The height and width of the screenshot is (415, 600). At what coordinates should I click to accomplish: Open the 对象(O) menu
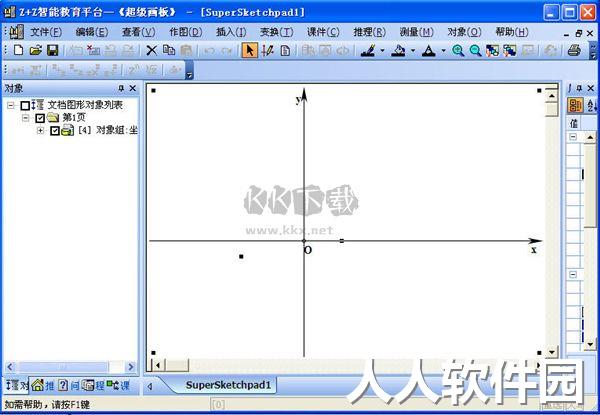click(x=464, y=32)
